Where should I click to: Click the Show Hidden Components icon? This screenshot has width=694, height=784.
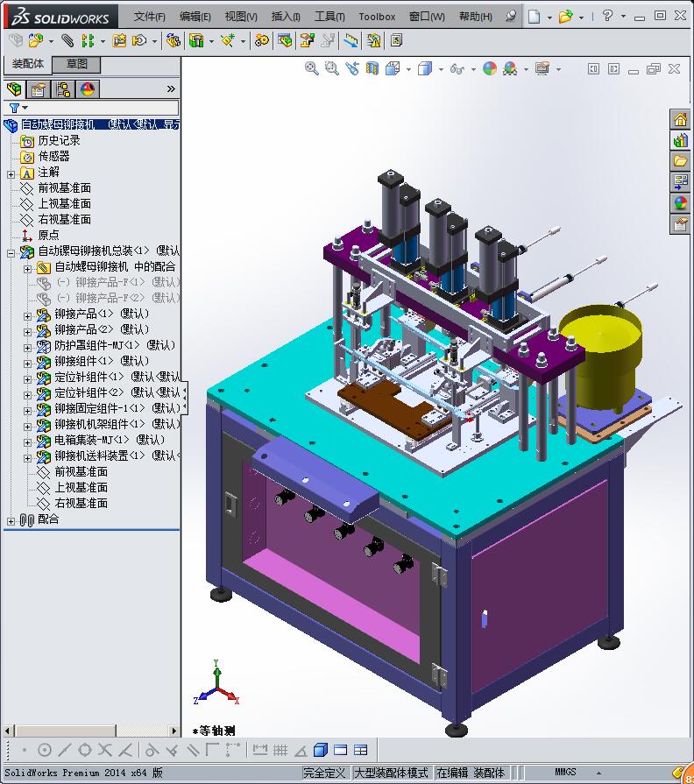coord(173,40)
